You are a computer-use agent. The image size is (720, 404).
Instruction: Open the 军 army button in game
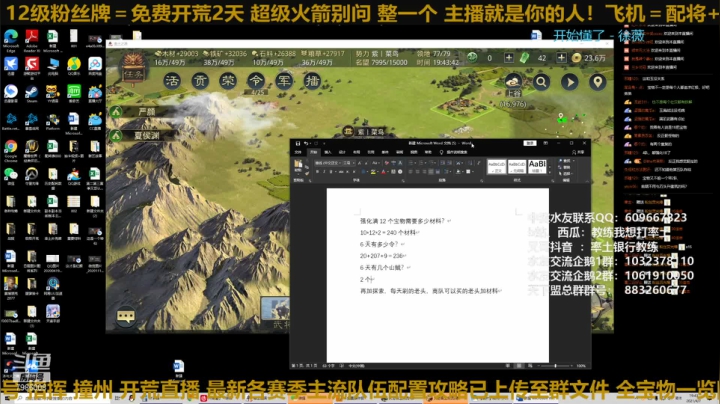click(x=284, y=81)
